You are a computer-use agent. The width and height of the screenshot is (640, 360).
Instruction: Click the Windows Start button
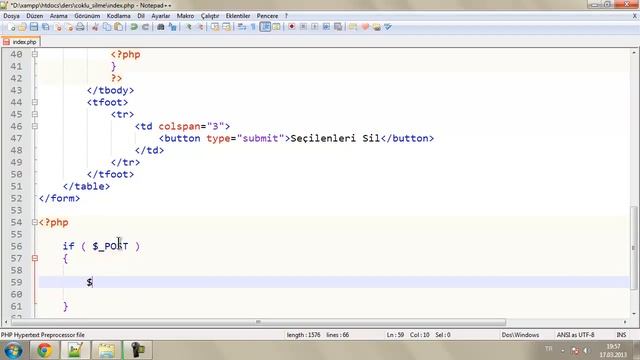click(13, 350)
